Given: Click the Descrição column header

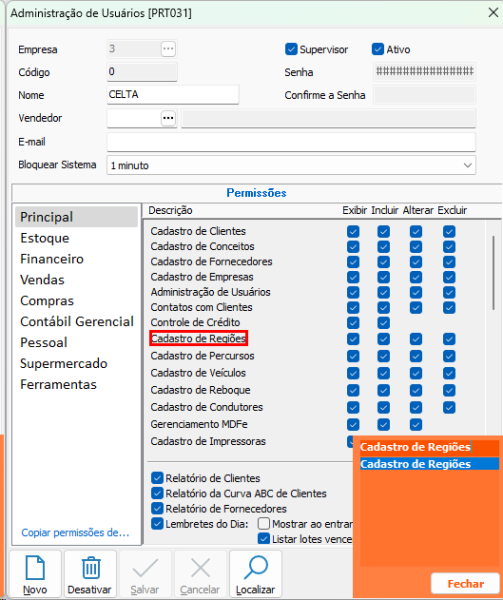Looking at the screenshot, I should tap(170, 210).
